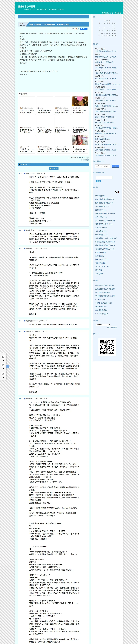The image size is (138, 644).
Task: Open the 留言(7) link below article
Action: (x=87, y=158)
